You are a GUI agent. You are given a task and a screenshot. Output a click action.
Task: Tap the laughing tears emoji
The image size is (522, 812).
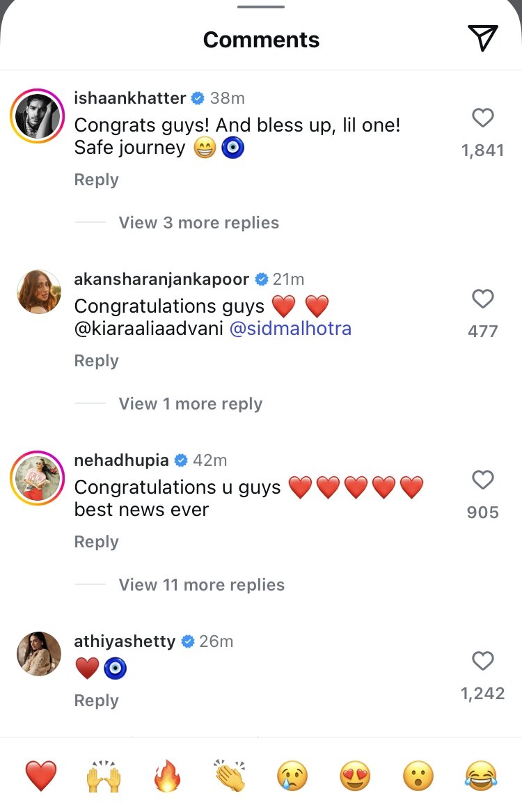click(481, 776)
